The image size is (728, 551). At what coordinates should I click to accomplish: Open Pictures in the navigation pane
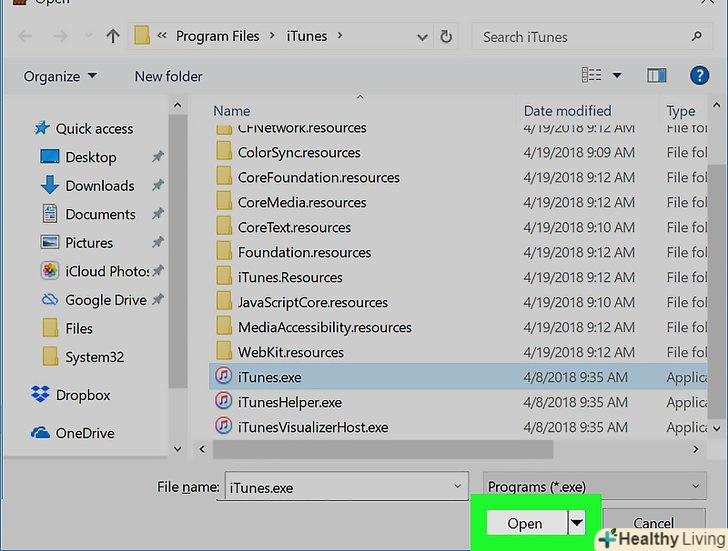click(x=89, y=243)
